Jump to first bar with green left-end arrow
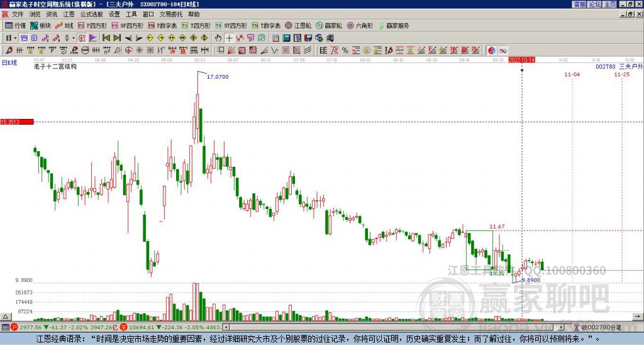This screenshot has width=644, height=345. pos(106,38)
